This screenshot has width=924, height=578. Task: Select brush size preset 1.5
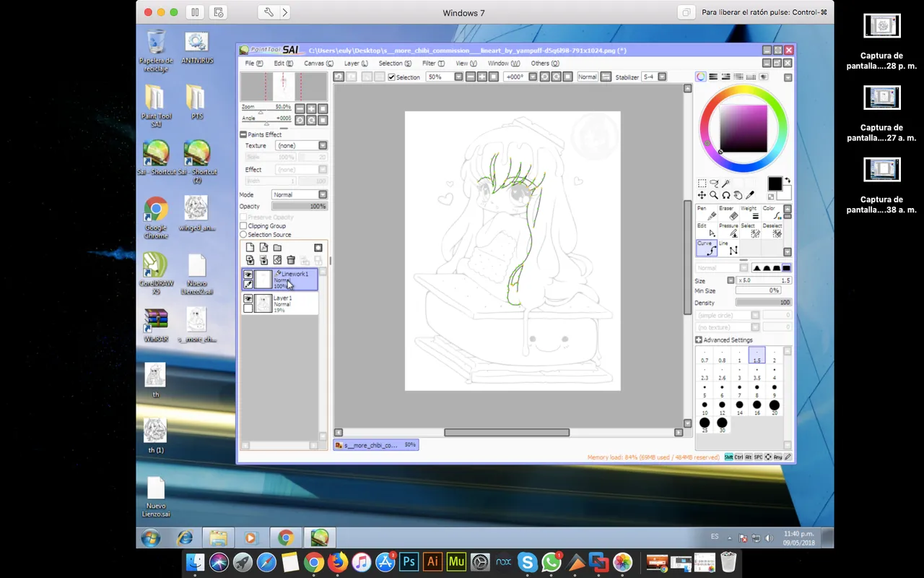(x=757, y=355)
